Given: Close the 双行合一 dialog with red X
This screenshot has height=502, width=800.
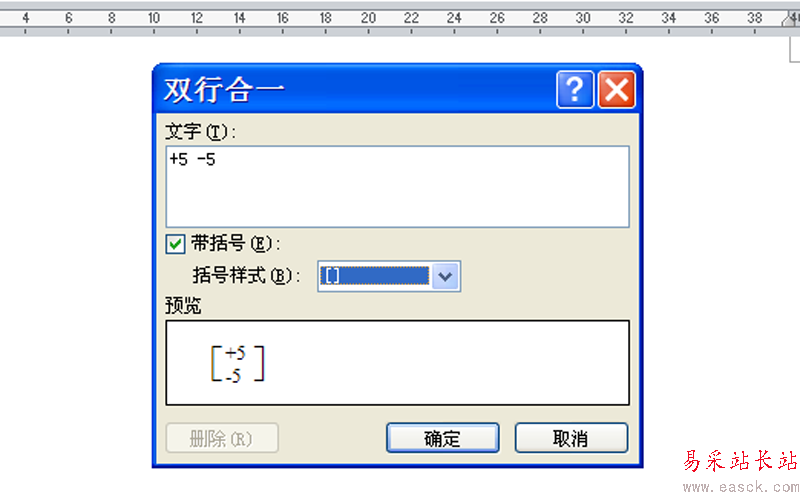Looking at the screenshot, I should click(616, 90).
